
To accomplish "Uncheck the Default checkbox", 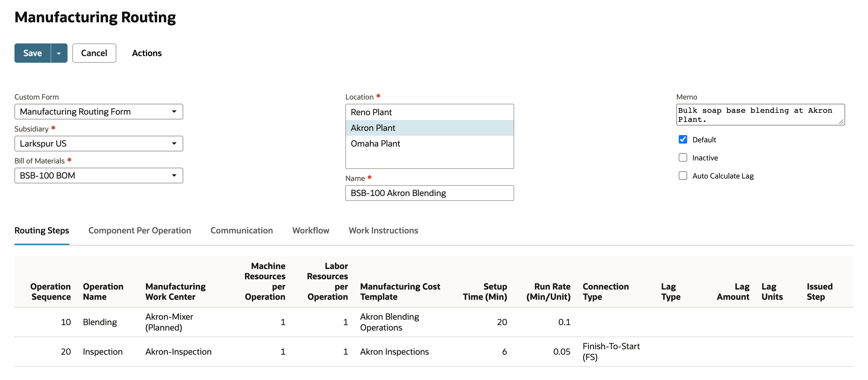I will pyautogui.click(x=683, y=140).
